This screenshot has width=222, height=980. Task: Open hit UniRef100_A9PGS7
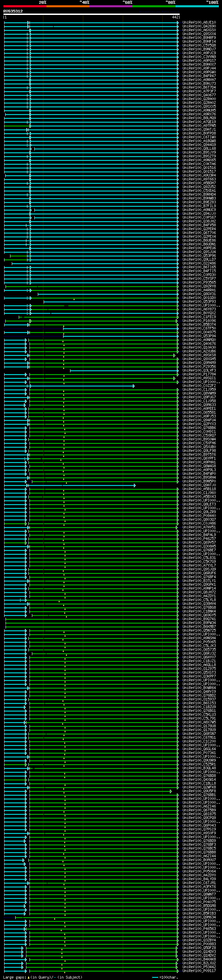pyautogui.click(x=199, y=61)
